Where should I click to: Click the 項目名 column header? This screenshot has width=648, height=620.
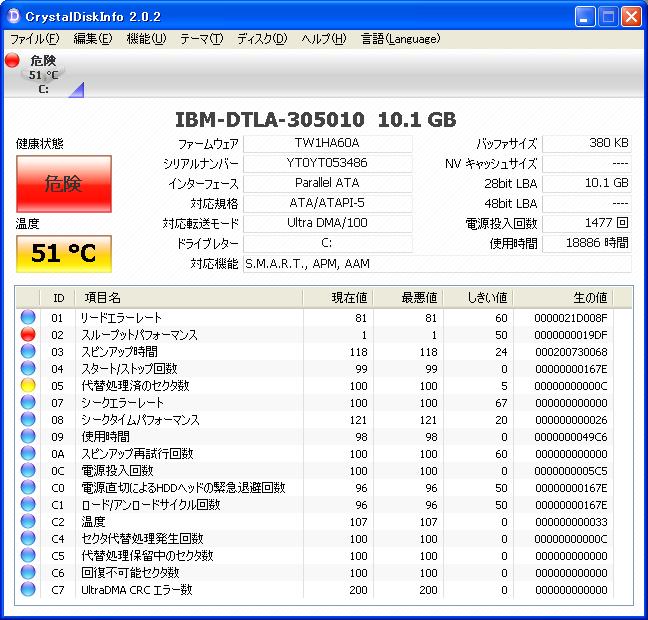[x=189, y=298]
